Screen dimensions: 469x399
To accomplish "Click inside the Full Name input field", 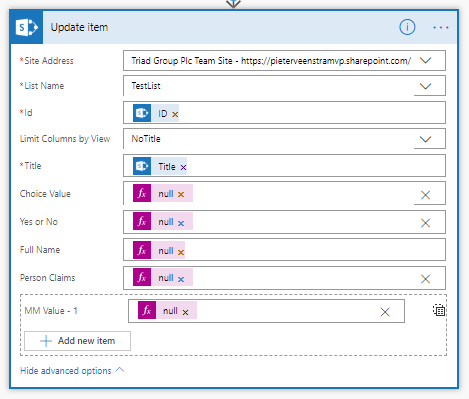I will (x=284, y=249).
